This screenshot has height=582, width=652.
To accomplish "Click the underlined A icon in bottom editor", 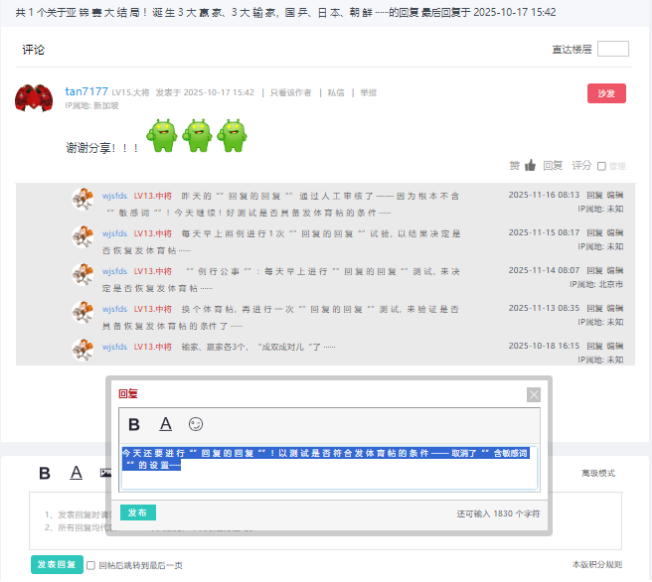I will tap(75, 473).
